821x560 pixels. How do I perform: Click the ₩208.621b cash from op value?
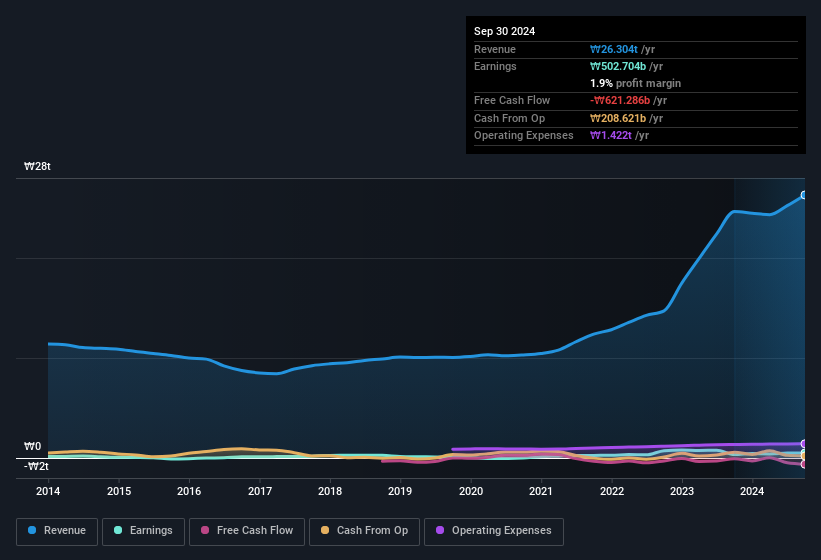pyautogui.click(x=618, y=118)
